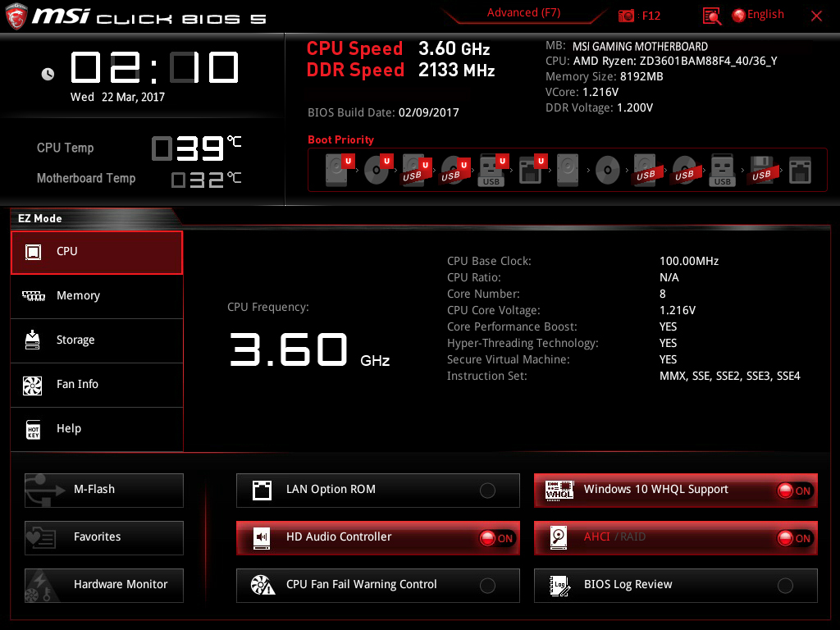Click the DDR Voltage 1.200V text
Image resolution: width=840 pixels, height=630 pixels.
599,107
